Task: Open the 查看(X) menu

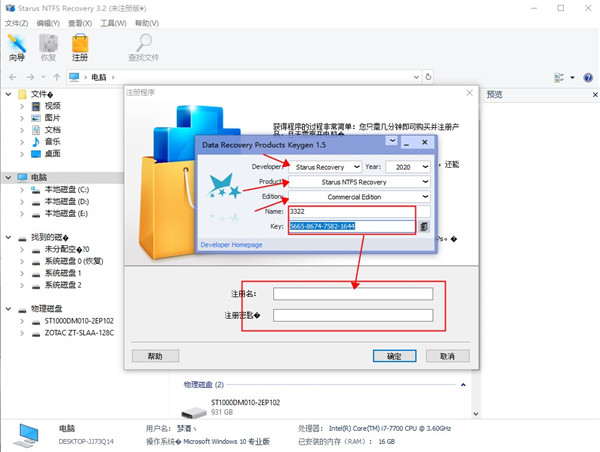Action: (x=80, y=23)
